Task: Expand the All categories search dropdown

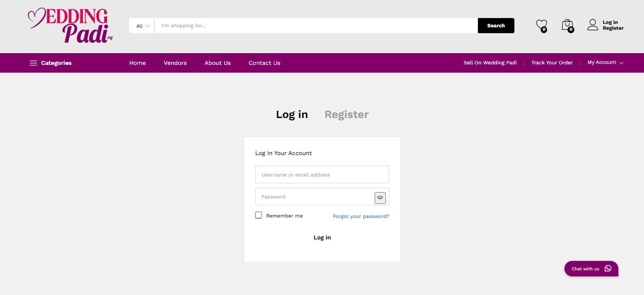Action: (x=142, y=26)
